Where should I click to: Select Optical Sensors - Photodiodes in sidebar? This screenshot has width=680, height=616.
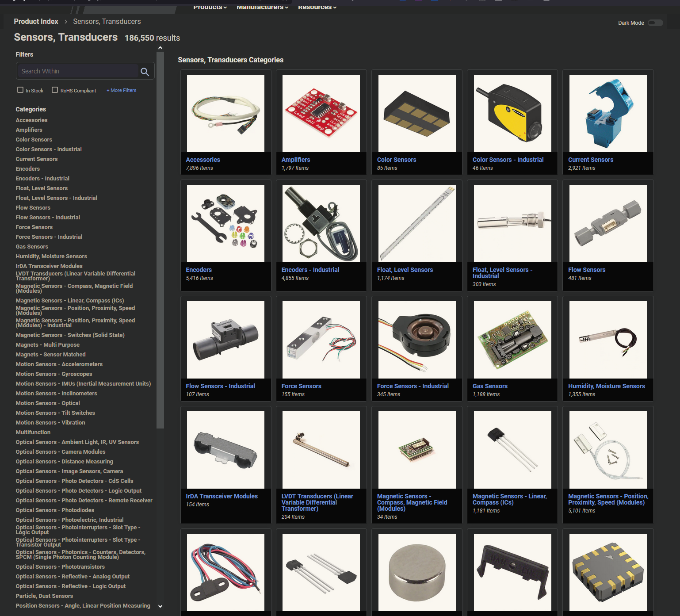[x=55, y=510]
